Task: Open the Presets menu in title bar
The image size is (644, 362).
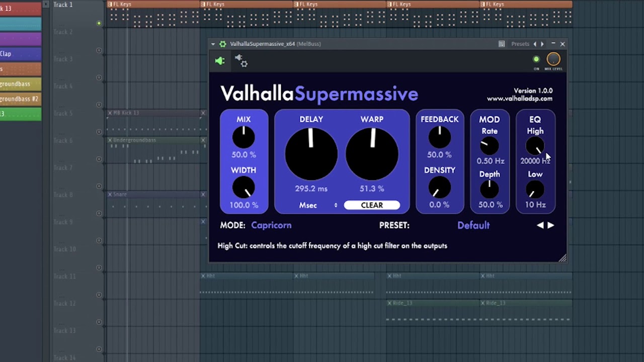Action: coord(520,44)
